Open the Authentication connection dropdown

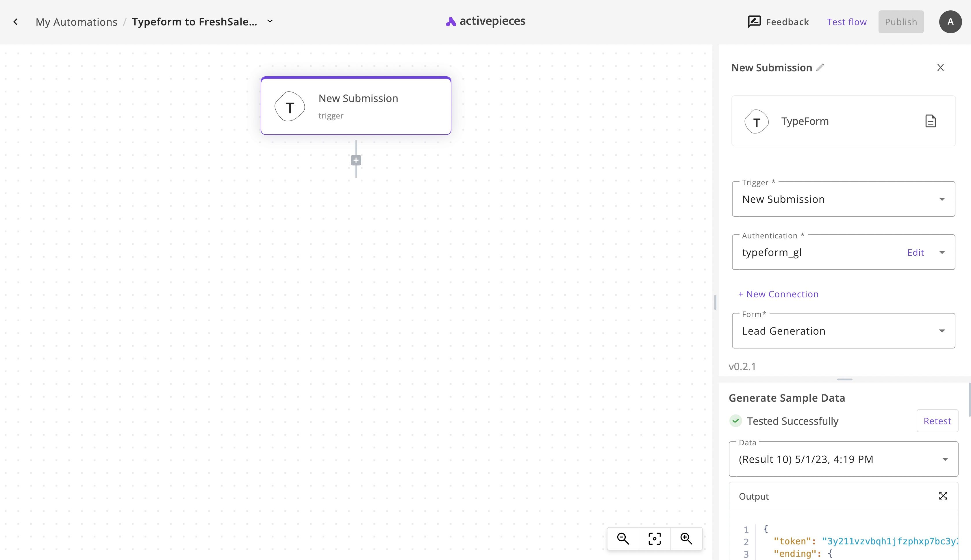coord(942,252)
